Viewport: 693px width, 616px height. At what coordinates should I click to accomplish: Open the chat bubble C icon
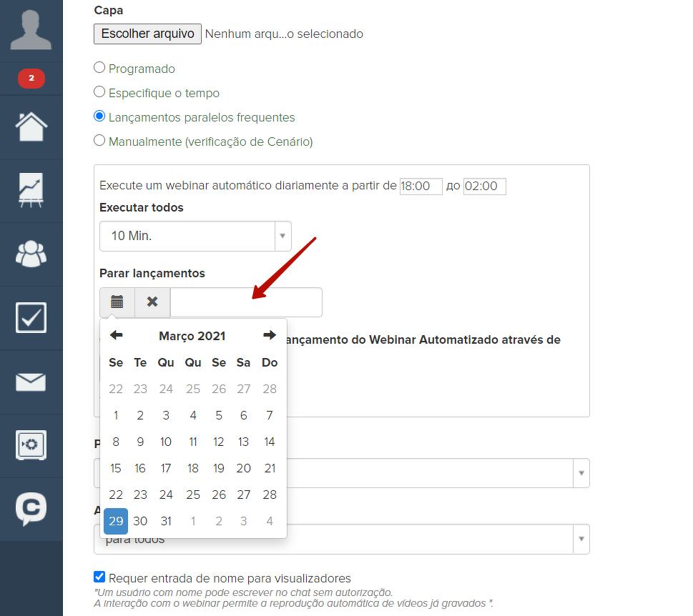coord(31,509)
